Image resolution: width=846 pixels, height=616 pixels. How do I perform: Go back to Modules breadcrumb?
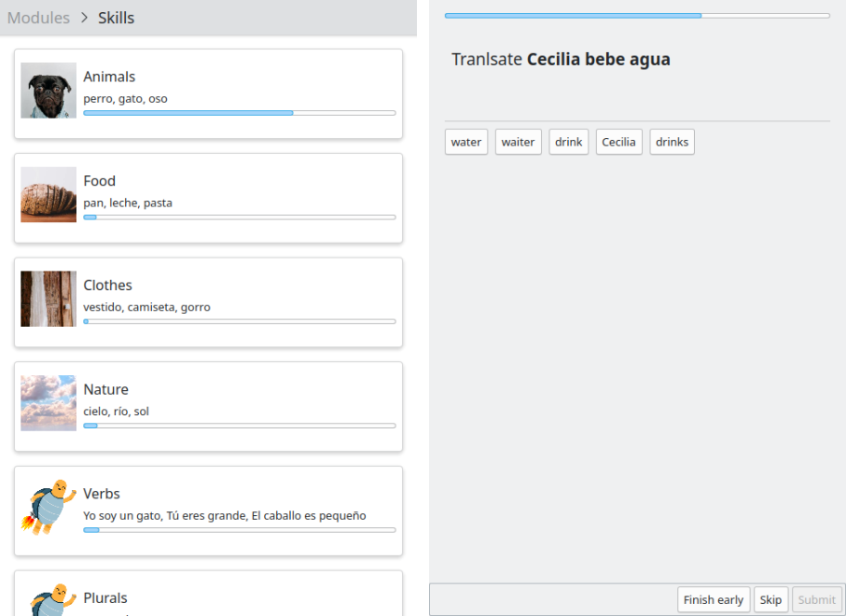[39, 18]
